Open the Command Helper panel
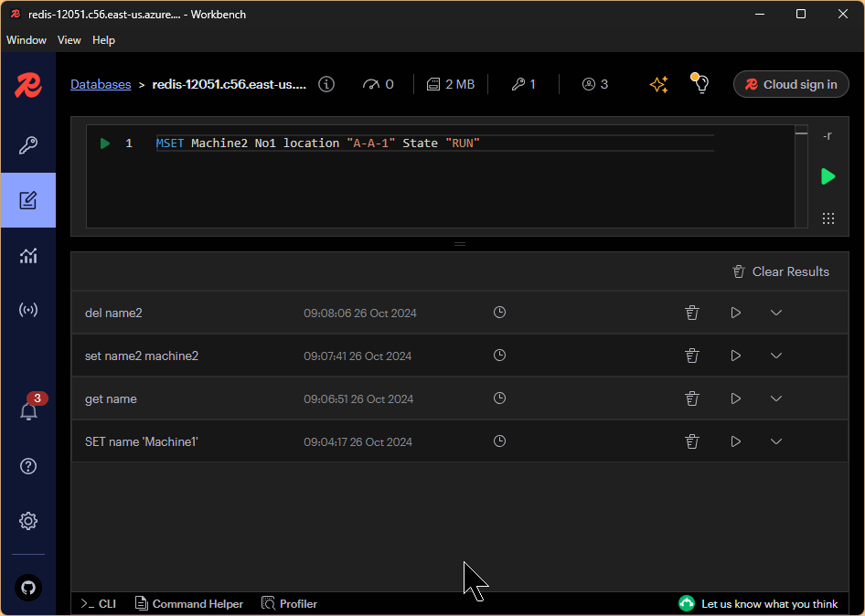Image resolution: width=865 pixels, height=616 pixels. pyautogui.click(x=189, y=604)
